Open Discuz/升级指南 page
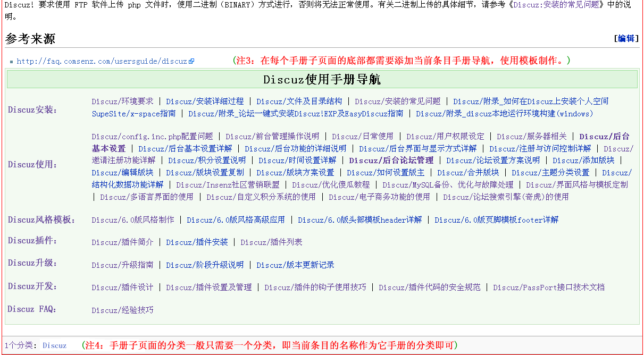644x355 pixels. pos(122,265)
